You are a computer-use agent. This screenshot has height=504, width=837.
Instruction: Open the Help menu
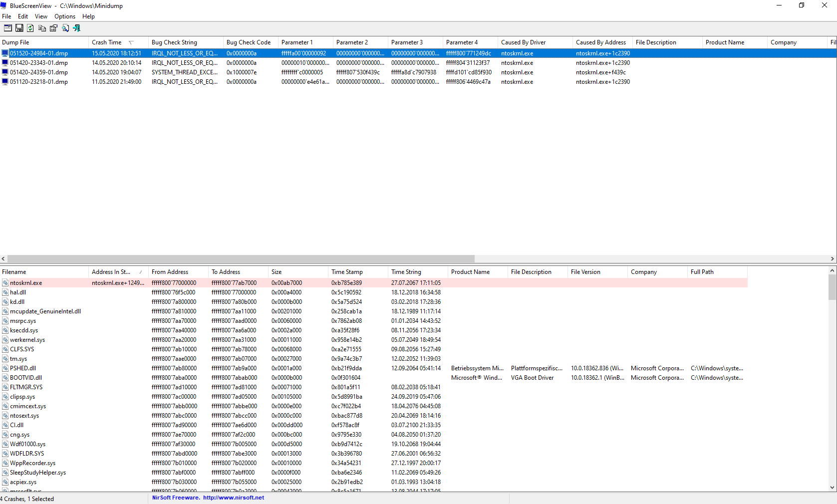[88, 16]
